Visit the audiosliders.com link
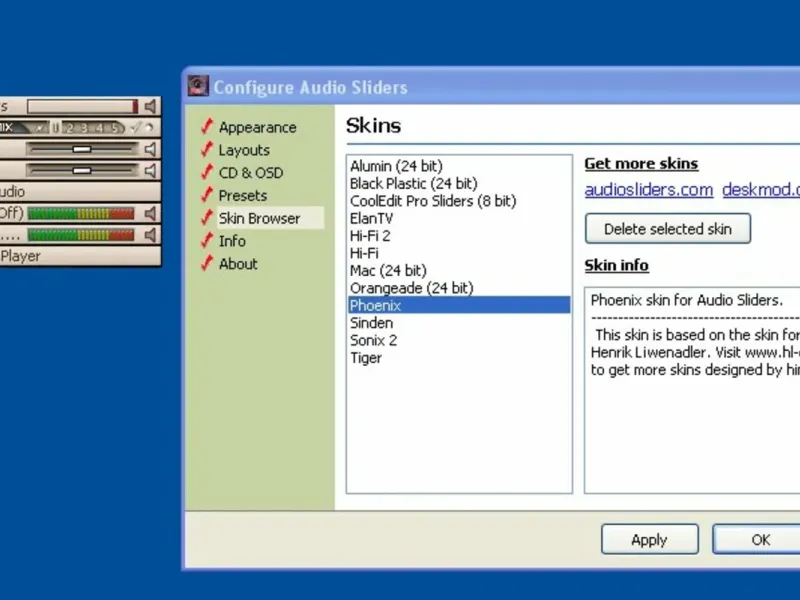This screenshot has height=600, width=800. tap(648, 190)
